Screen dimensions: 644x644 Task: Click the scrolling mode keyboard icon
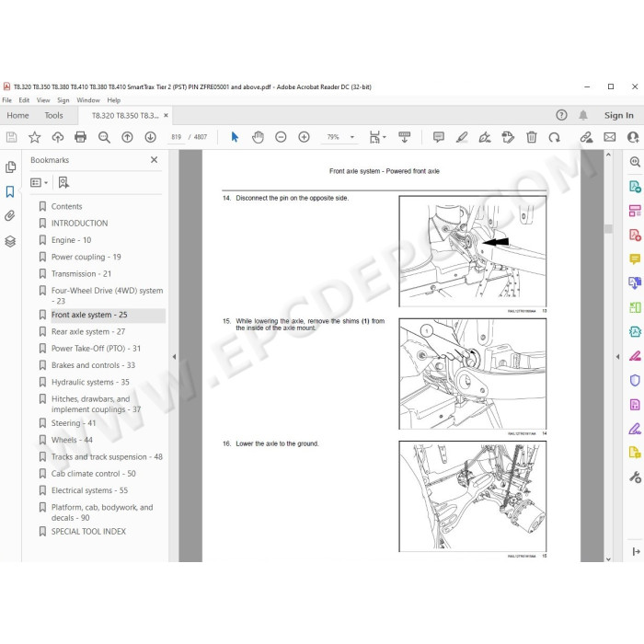pos(405,137)
